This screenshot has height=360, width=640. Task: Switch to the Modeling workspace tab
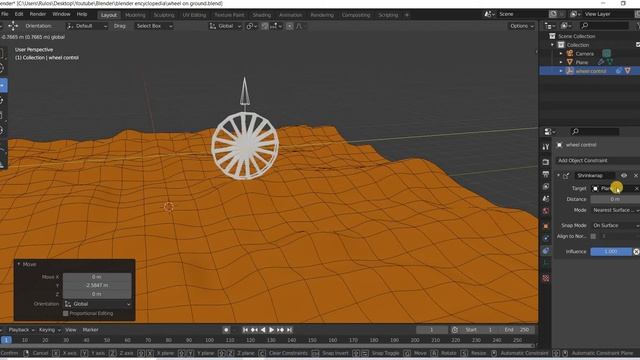click(x=135, y=15)
